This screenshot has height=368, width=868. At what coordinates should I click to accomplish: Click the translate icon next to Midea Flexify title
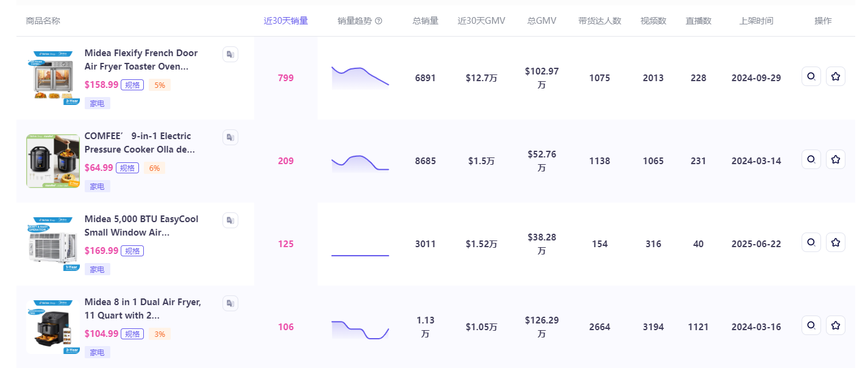click(x=230, y=54)
